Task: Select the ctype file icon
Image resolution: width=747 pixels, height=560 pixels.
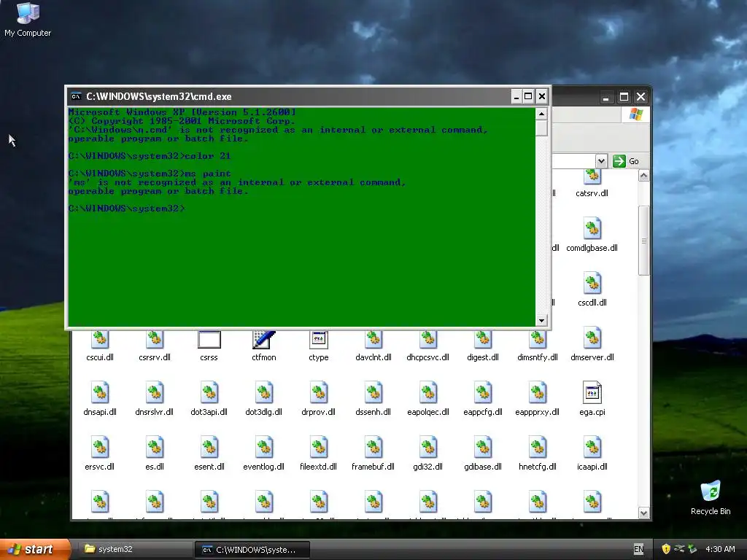Action: coord(318,346)
